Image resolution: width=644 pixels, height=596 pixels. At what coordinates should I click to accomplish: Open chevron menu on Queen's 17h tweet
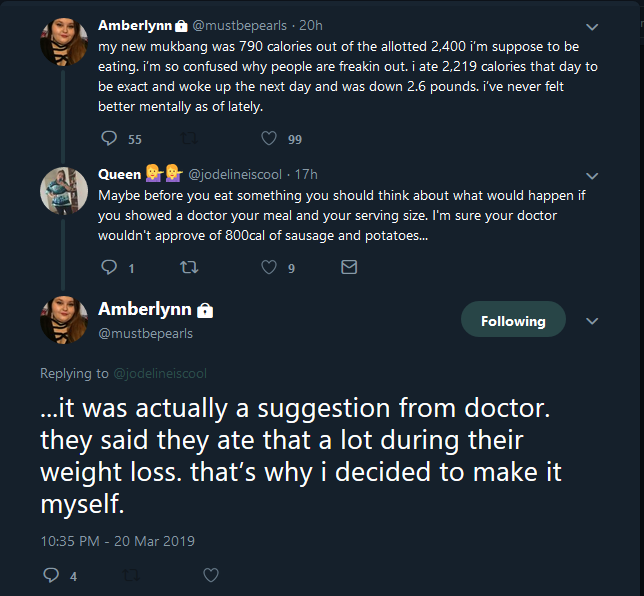point(592,176)
